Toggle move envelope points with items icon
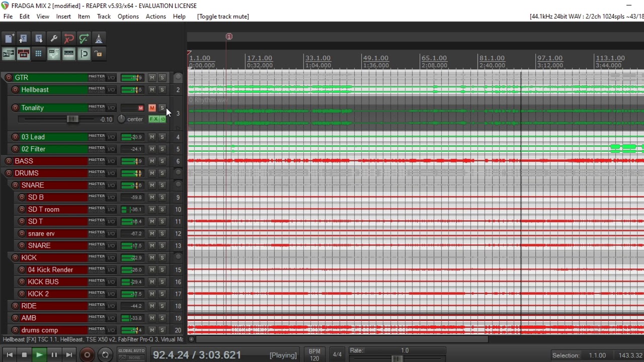The width and height of the screenshot is (644, 362). (x=54, y=54)
